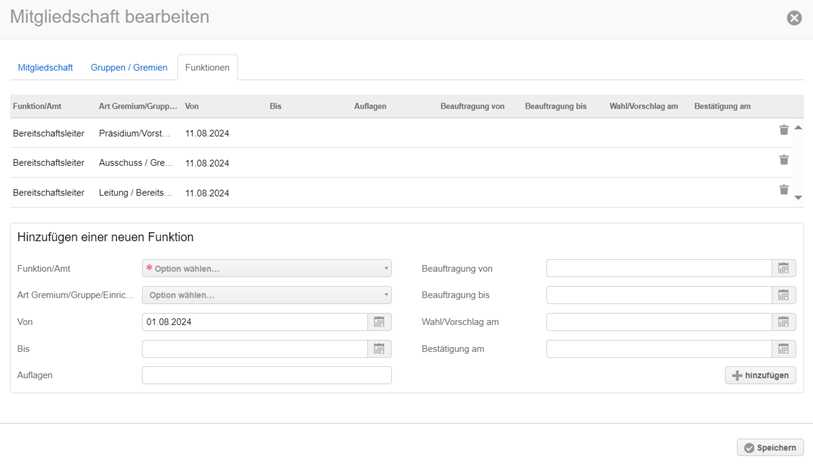Expand the Art Gremium/Gruppe dropdown
The width and height of the screenshot is (813, 465).
pyautogui.click(x=267, y=295)
